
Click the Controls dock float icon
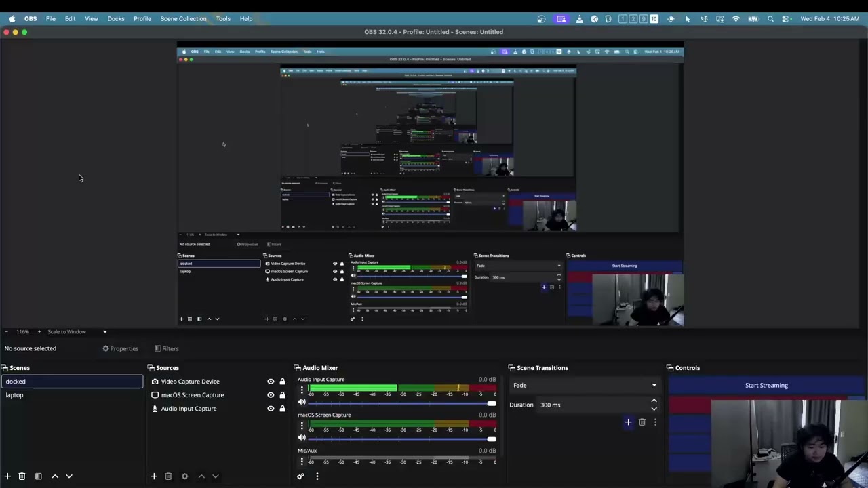pos(670,368)
